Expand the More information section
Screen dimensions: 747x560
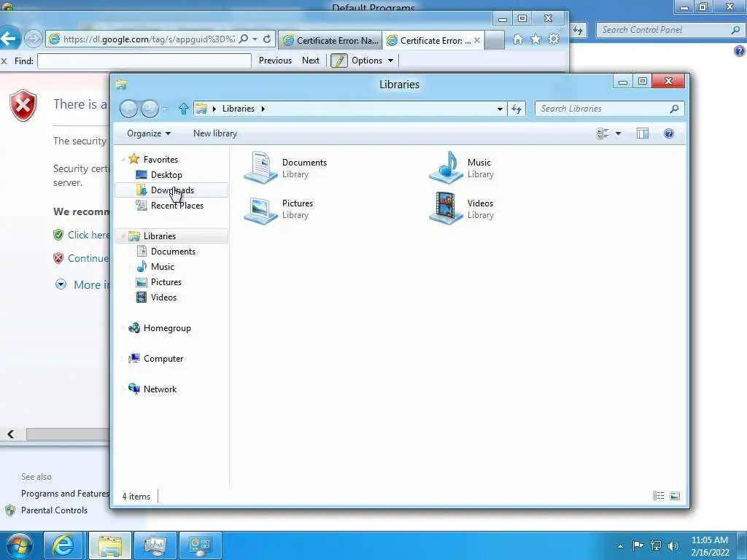pos(61,285)
